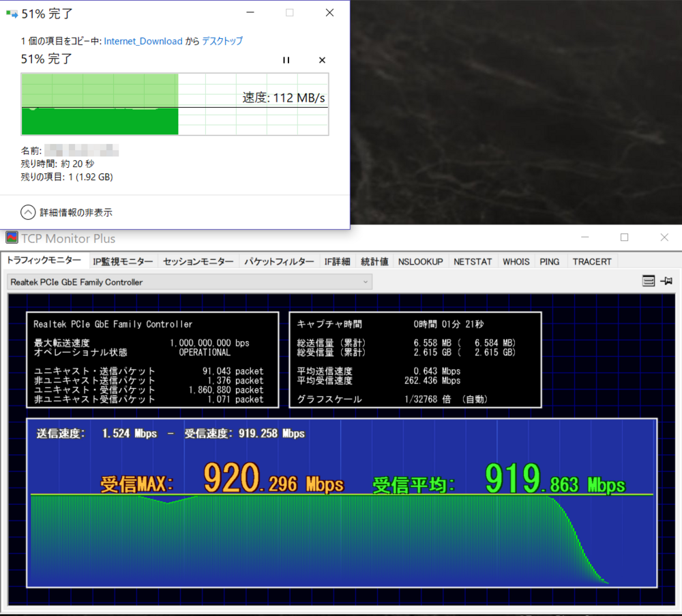
Task: Click the 受信速度 919.258 Mbps readout
Action: (244, 434)
